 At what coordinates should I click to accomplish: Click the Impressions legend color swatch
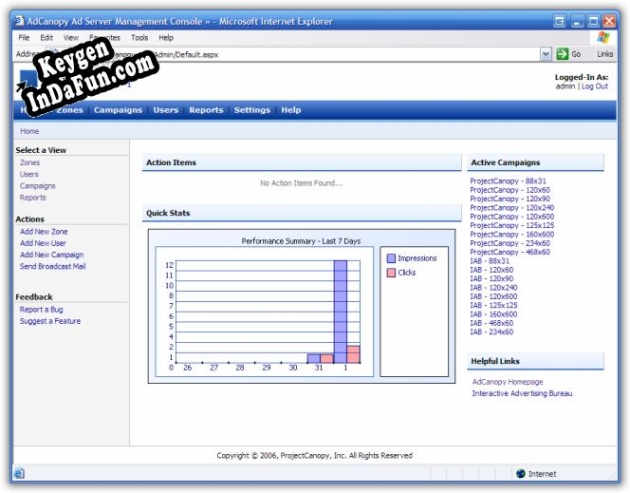click(391, 258)
